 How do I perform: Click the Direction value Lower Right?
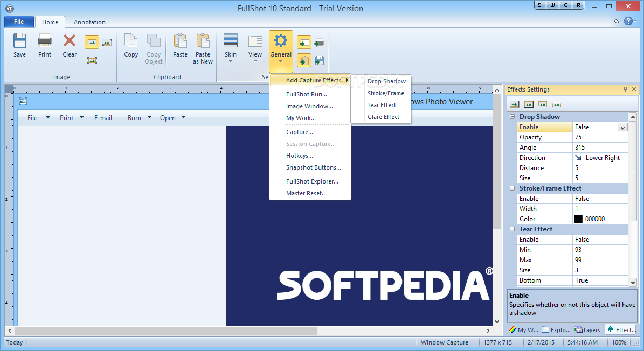(x=600, y=158)
